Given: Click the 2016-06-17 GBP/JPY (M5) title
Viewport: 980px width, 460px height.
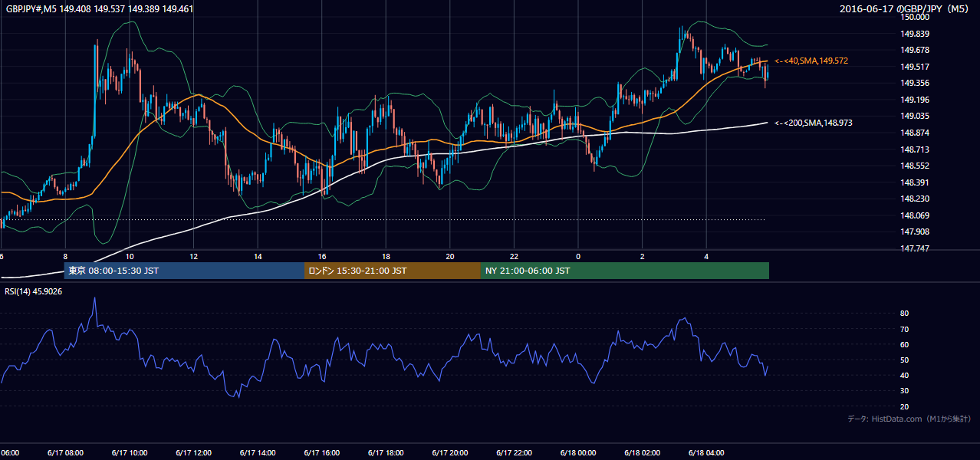Looking at the screenshot, I should pyautogui.click(x=906, y=9).
